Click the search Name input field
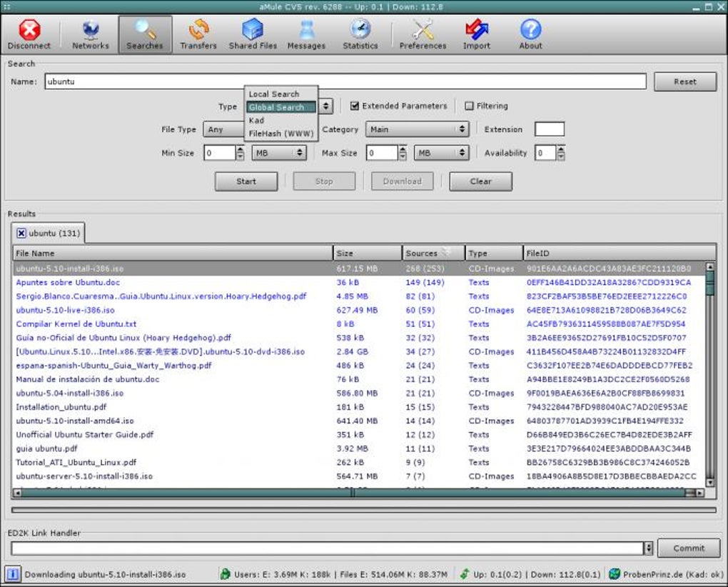This screenshot has height=587, width=728. pyautogui.click(x=345, y=81)
